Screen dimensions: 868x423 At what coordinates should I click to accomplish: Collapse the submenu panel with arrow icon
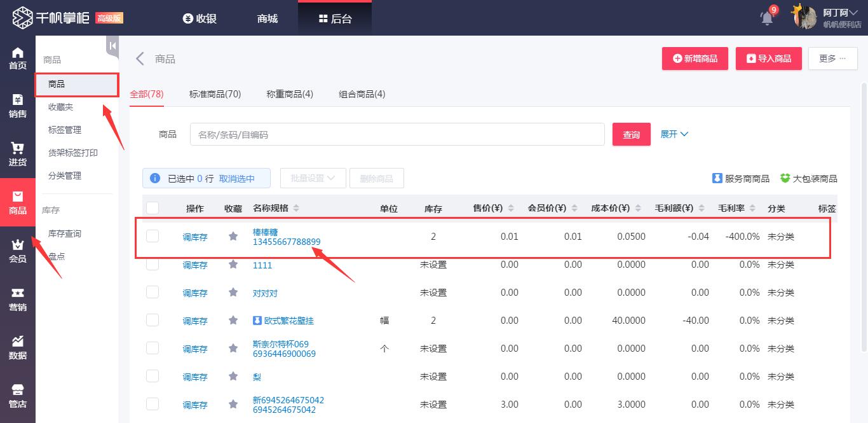coord(112,46)
